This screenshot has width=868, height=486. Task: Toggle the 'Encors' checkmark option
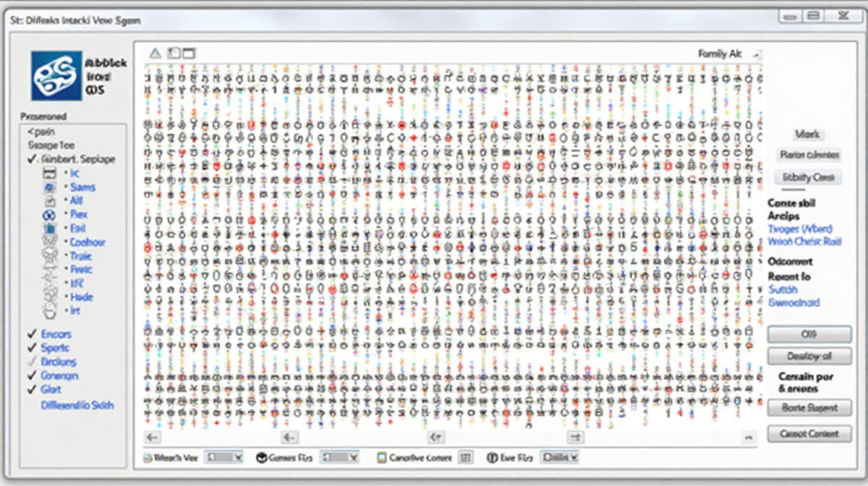point(32,334)
